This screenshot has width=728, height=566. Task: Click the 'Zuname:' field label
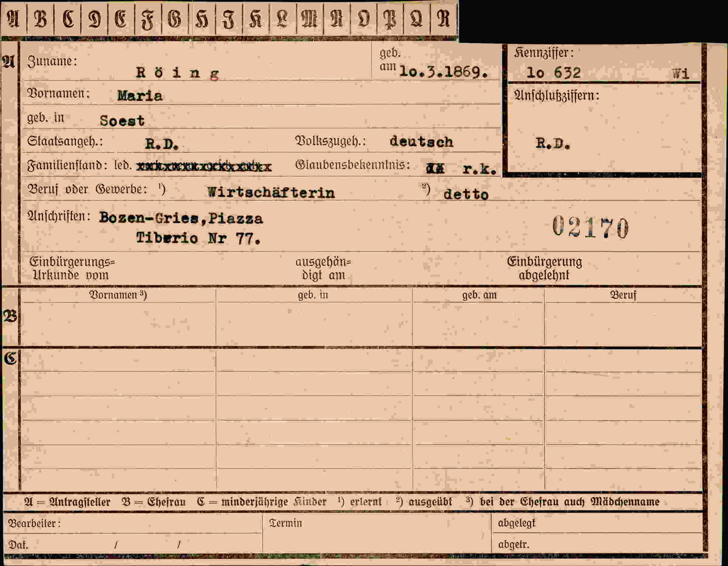click(x=52, y=61)
